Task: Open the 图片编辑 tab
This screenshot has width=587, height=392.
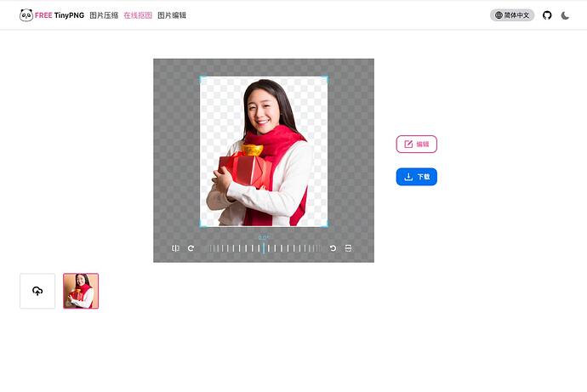Action: (x=172, y=15)
